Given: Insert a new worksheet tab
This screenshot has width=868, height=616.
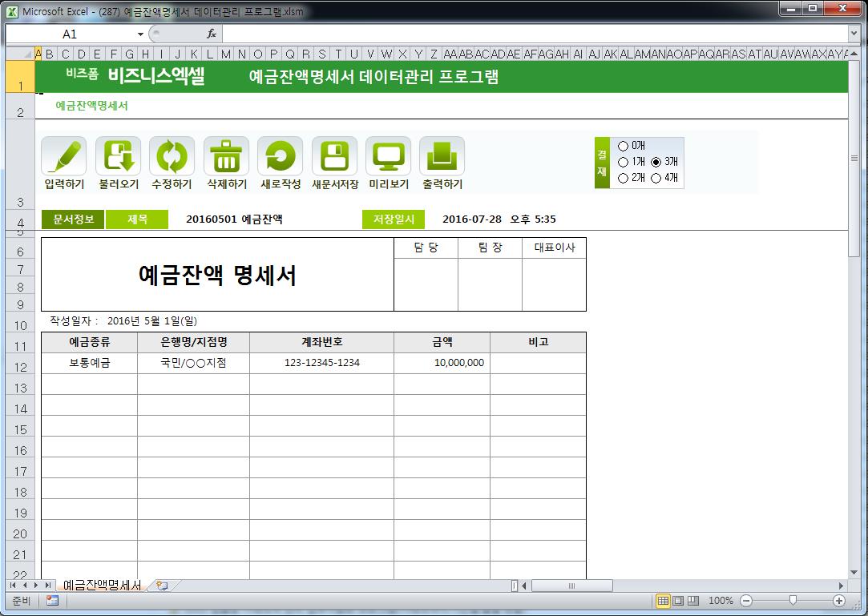Looking at the screenshot, I should 162,586.
